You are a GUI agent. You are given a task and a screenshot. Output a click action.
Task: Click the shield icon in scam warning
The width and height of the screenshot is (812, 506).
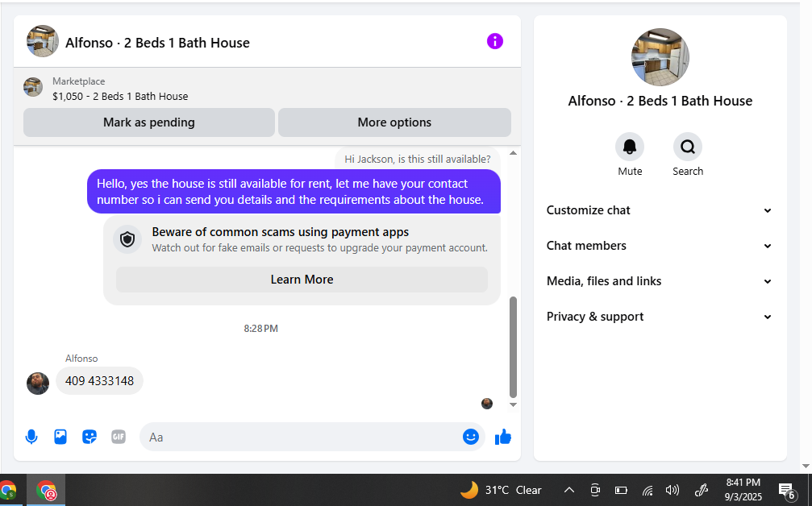coord(127,239)
